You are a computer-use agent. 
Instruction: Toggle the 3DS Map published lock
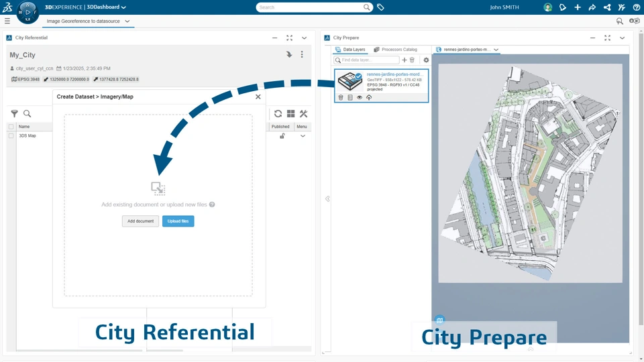282,136
